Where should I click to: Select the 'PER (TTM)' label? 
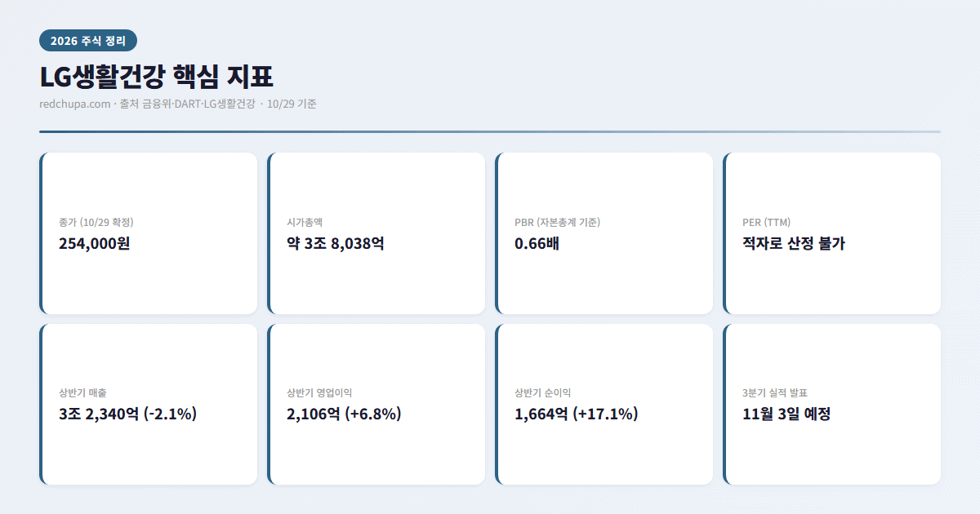(x=766, y=222)
